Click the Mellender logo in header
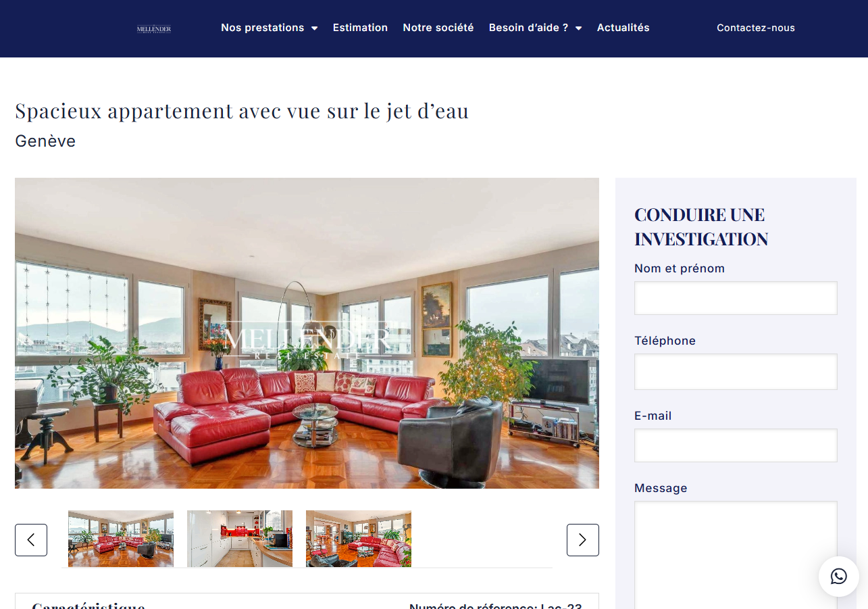 pos(154,28)
